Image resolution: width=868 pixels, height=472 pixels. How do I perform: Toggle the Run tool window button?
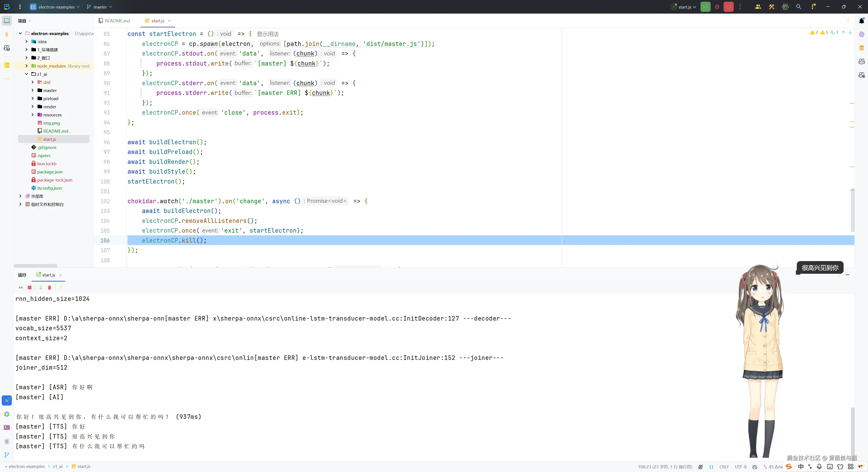click(7, 400)
